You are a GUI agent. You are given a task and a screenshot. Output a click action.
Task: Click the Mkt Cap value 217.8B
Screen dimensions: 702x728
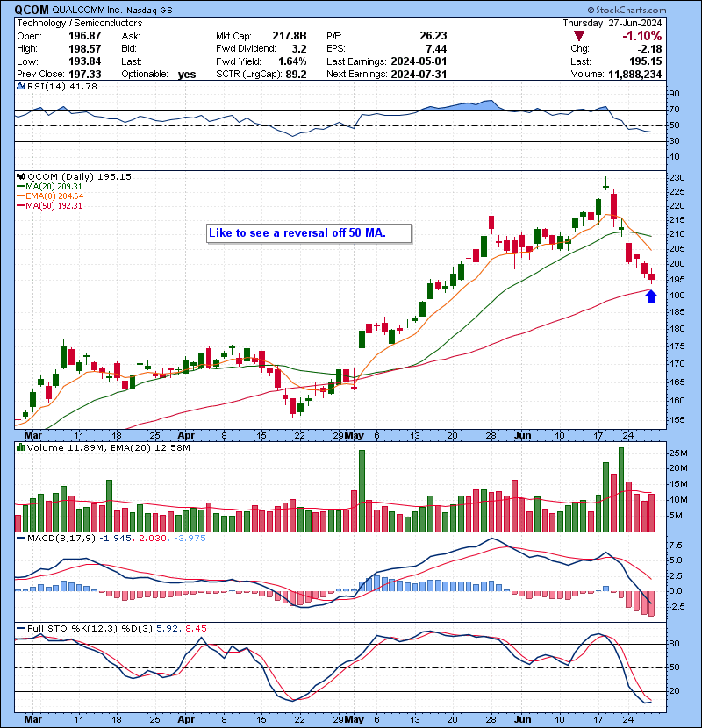290,36
